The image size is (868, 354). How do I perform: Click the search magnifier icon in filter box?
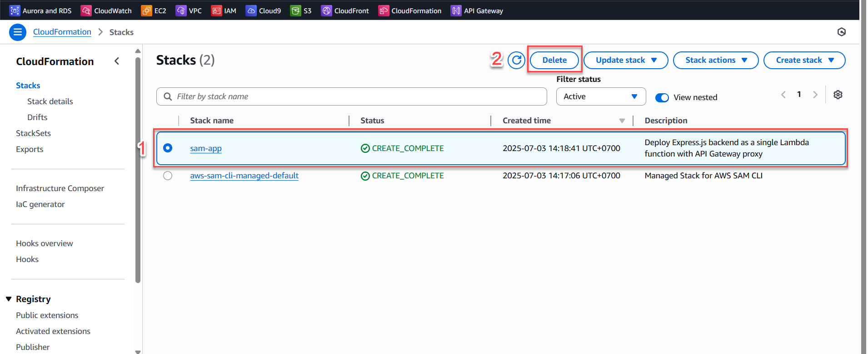tap(168, 96)
